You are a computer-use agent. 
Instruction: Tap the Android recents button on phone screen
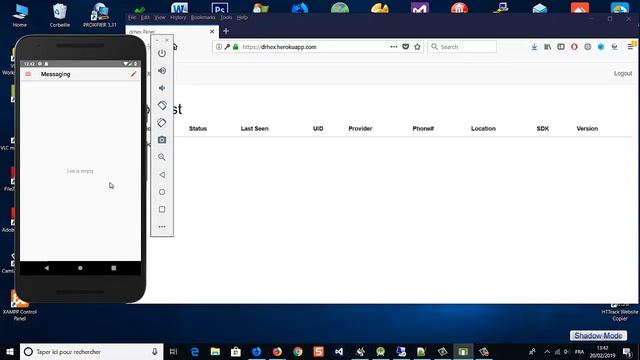[x=114, y=268]
